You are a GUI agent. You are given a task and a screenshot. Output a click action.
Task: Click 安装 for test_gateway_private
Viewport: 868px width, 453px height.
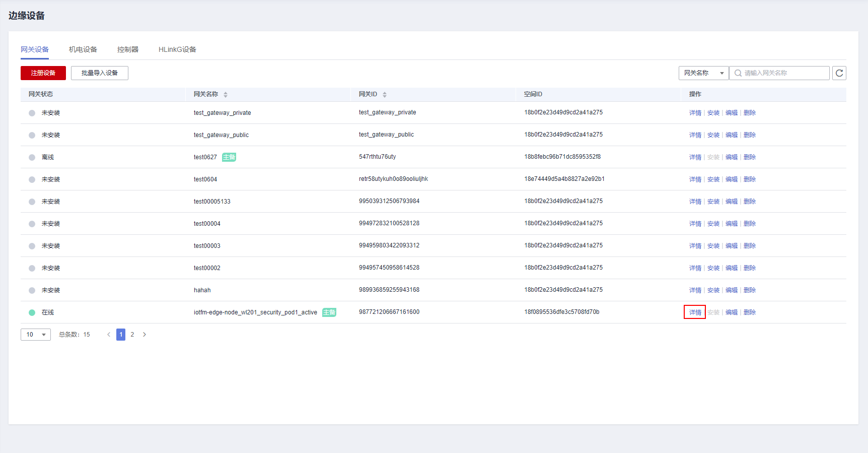pos(713,113)
